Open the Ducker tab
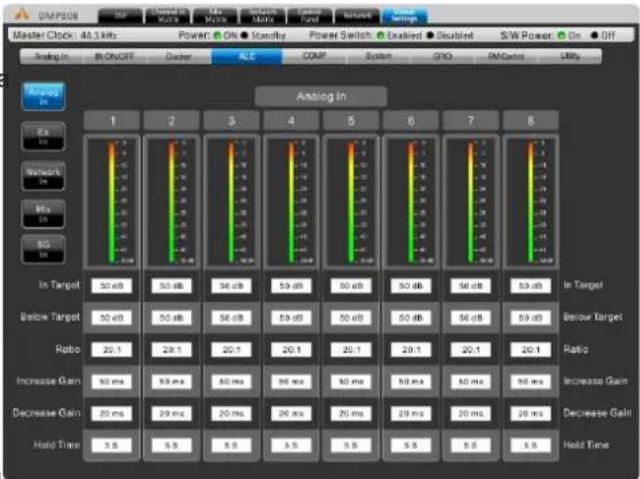640x479 pixels. tap(179, 56)
